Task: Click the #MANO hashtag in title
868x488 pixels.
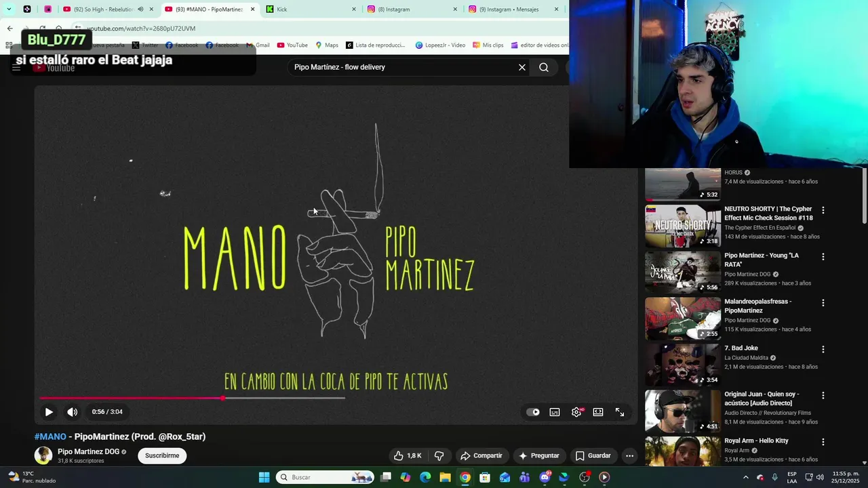Action: [x=50, y=436]
